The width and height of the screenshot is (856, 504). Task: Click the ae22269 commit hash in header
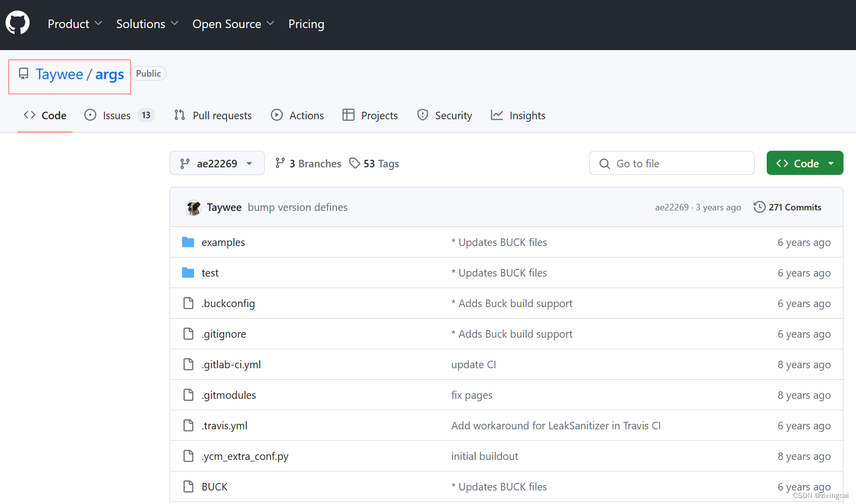click(x=672, y=207)
